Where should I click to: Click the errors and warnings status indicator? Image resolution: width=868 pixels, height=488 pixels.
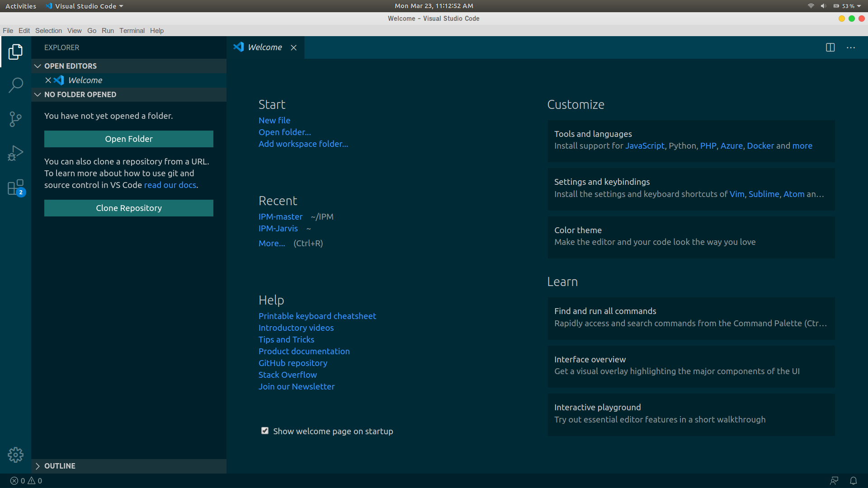point(26,481)
